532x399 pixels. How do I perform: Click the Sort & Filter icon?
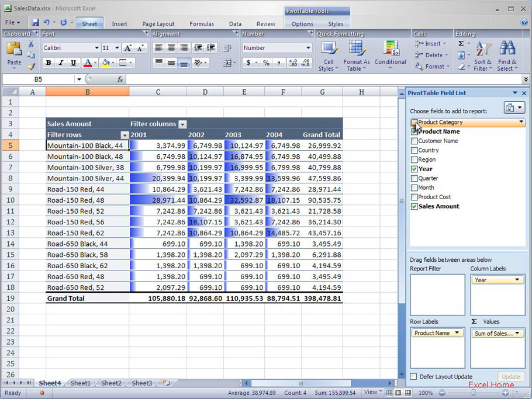[x=483, y=48]
